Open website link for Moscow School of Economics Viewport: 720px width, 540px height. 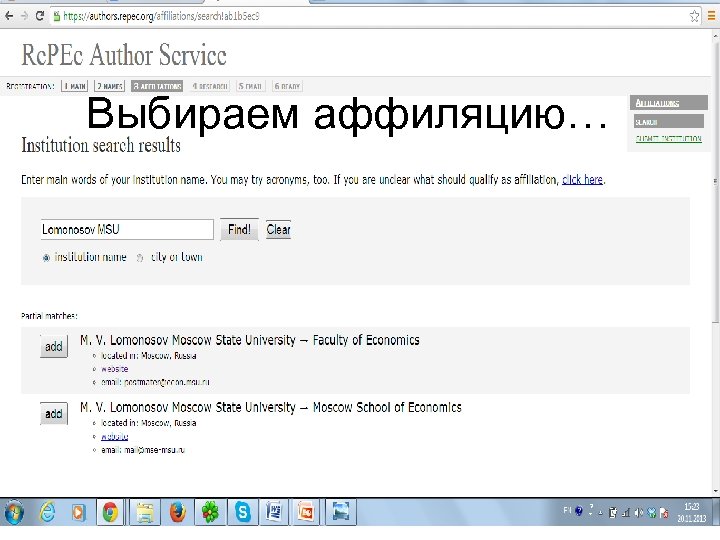point(114,436)
